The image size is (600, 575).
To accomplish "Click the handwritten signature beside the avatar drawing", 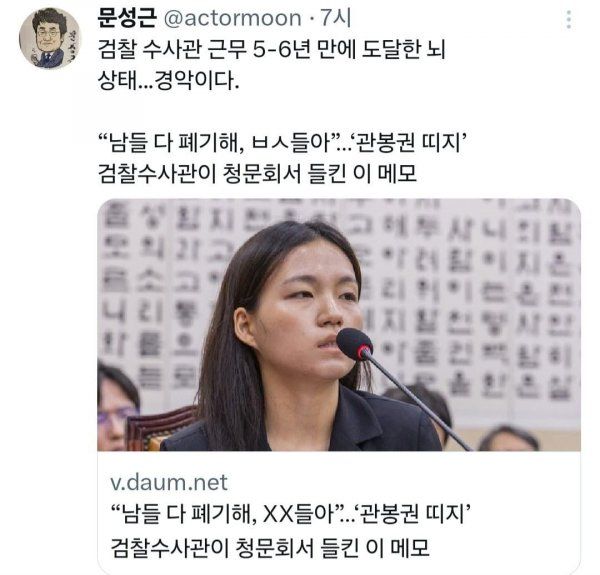I will point(73,47).
